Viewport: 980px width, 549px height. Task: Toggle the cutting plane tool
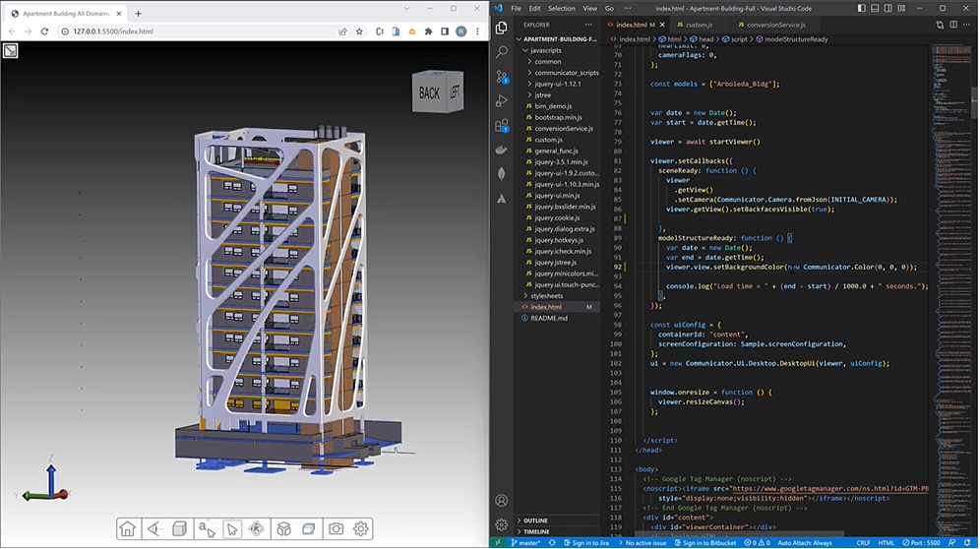(309, 529)
